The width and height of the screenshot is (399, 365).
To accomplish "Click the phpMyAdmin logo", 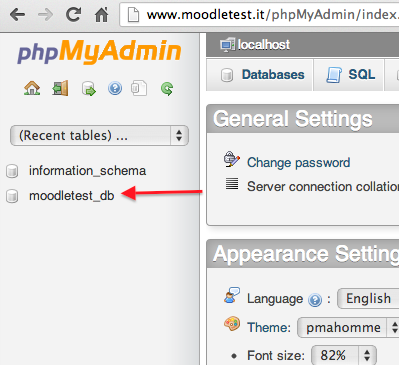I will pos(99,51).
